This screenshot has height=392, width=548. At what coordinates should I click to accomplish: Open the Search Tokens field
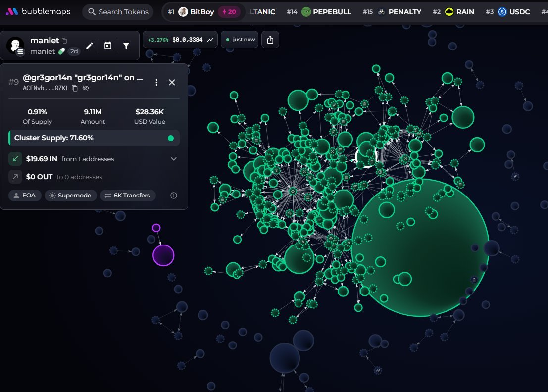pyautogui.click(x=118, y=12)
